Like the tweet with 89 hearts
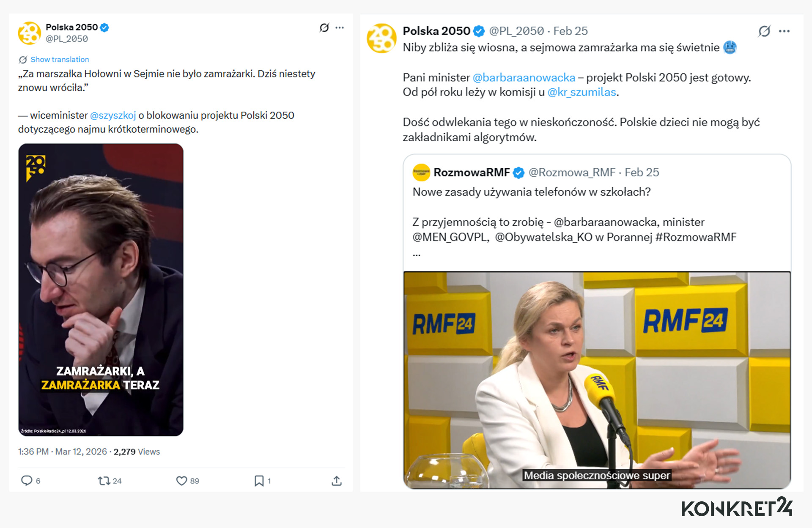812x528 pixels. 181,481
